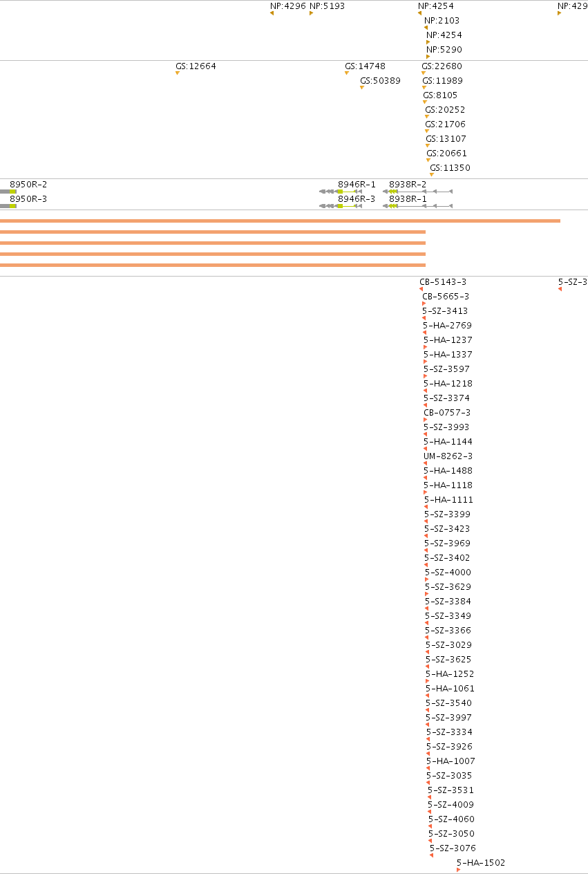588x874 pixels.
Task: Select the 5-SZ-3625 feature
Action: point(448,660)
